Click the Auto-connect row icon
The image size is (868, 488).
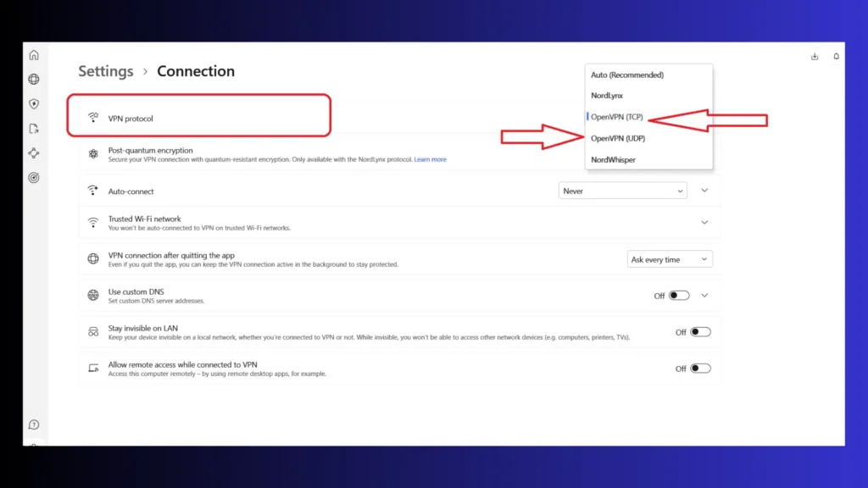(93, 191)
